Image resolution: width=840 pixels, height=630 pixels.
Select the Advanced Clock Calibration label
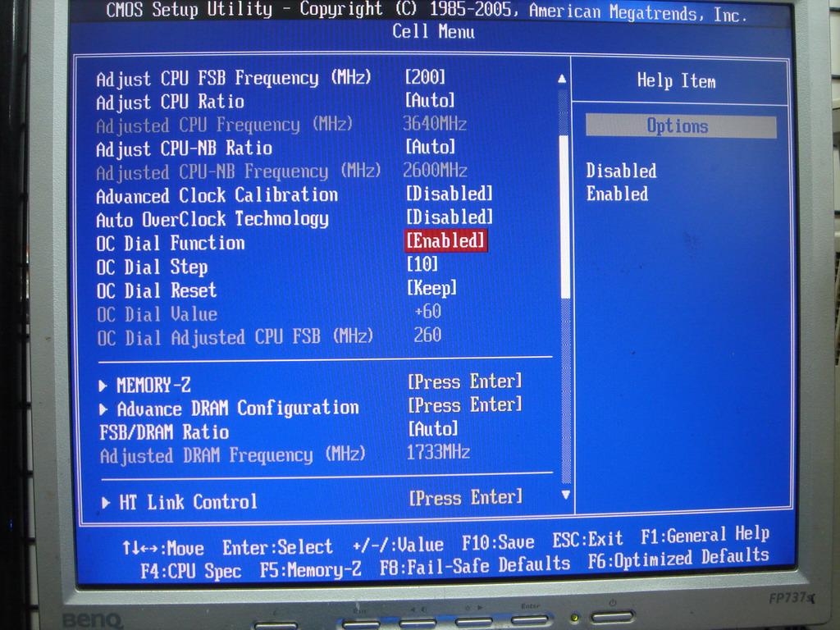point(217,195)
